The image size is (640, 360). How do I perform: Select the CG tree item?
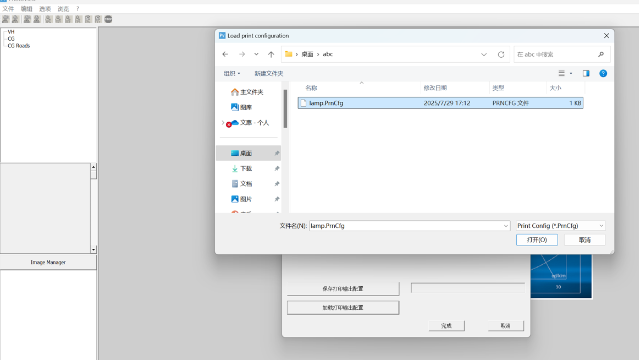pyautogui.click(x=11, y=39)
